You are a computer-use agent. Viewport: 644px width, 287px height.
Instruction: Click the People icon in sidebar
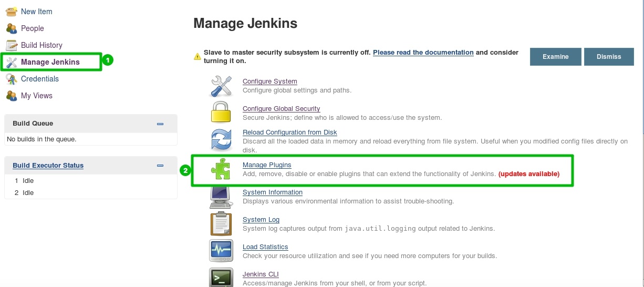coord(12,28)
